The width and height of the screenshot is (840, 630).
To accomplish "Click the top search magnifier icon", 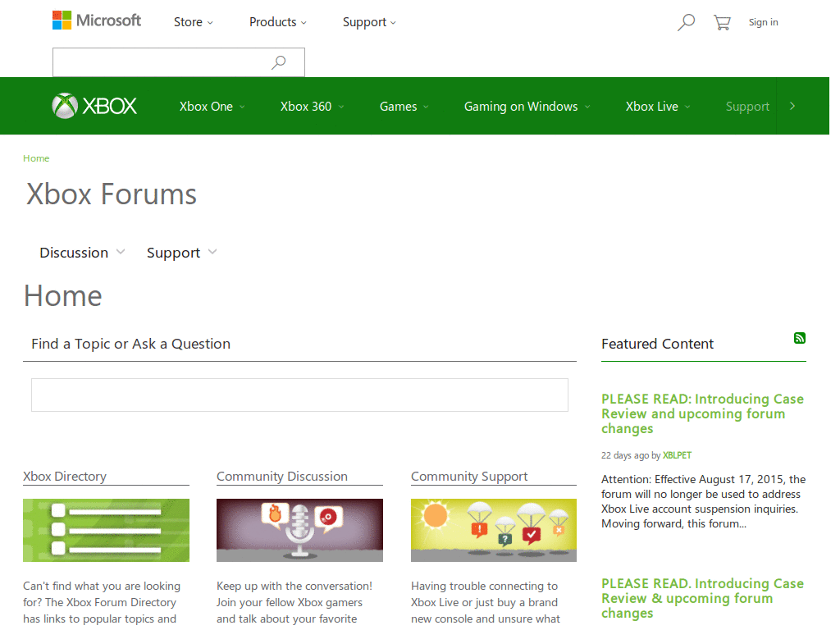I will 686,23.
